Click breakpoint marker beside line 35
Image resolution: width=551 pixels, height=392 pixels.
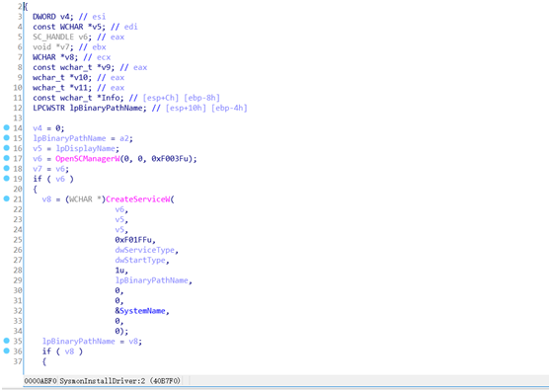tap(6, 341)
